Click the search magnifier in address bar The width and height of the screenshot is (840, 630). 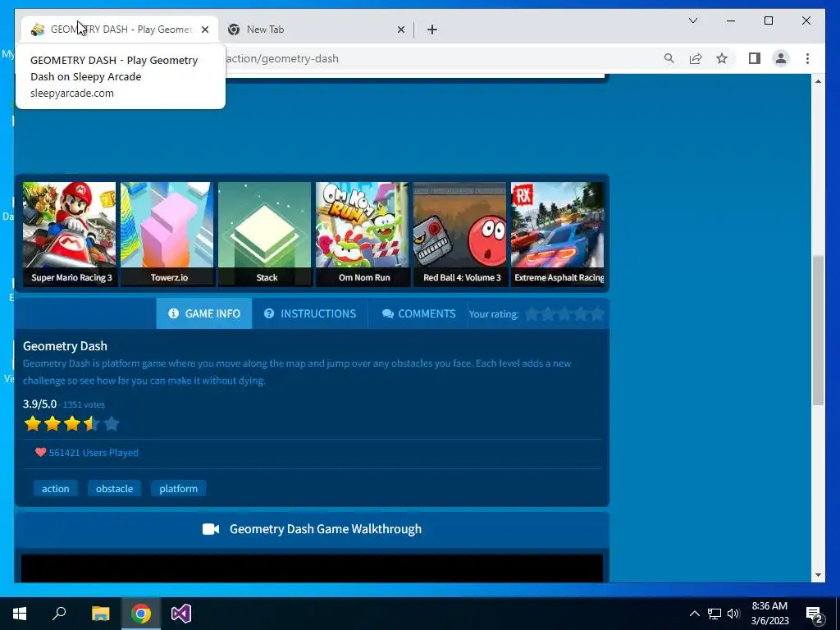pos(669,58)
